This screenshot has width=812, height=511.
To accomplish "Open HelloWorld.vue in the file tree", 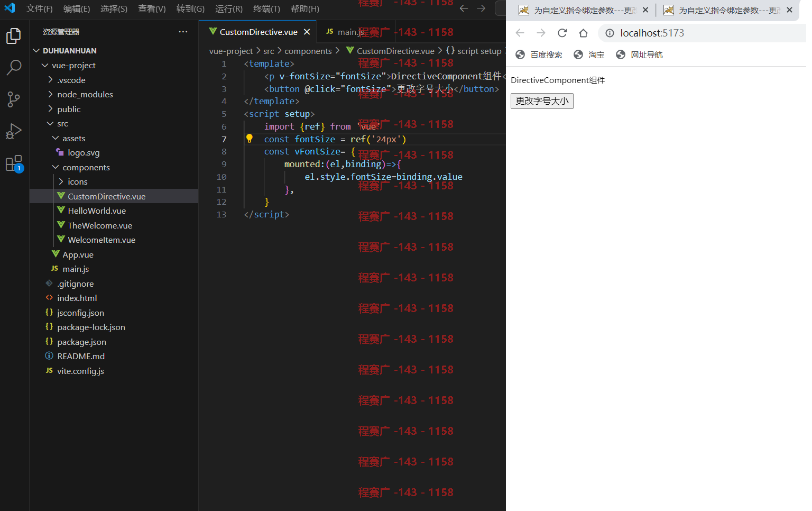I will [x=114, y=211].
